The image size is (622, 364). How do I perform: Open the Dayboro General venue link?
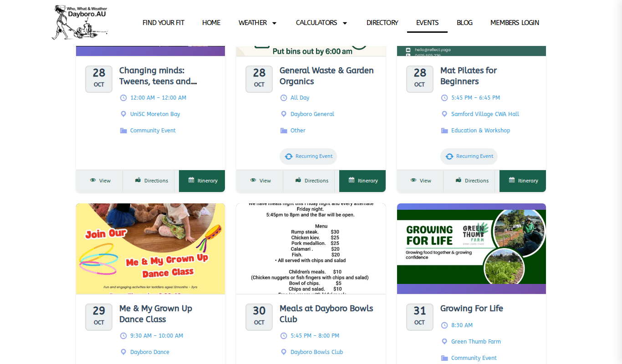312,114
